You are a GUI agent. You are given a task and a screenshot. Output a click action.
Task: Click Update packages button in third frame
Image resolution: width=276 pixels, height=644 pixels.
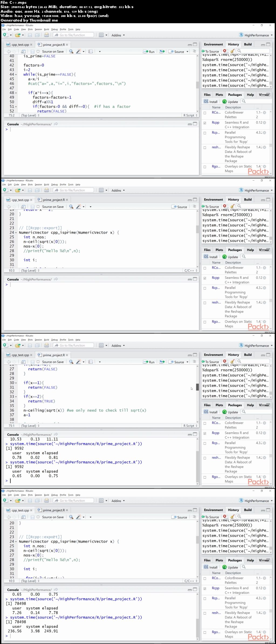coord(230,412)
